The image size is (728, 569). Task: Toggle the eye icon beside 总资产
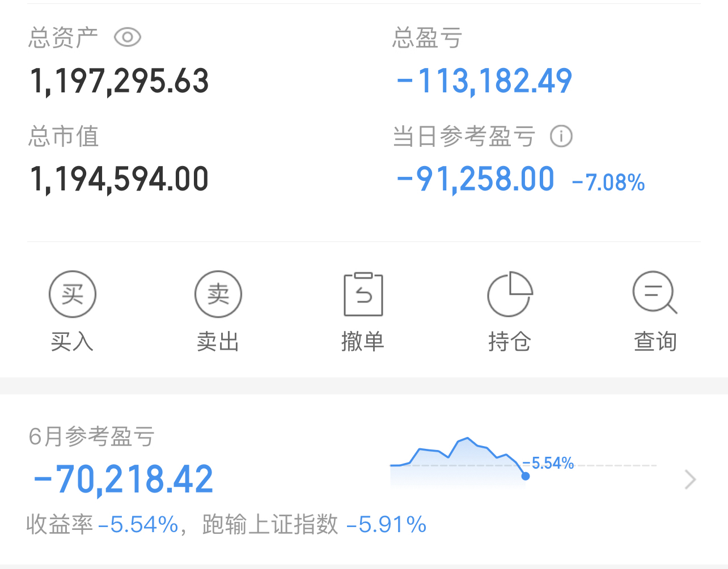[x=128, y=37]
